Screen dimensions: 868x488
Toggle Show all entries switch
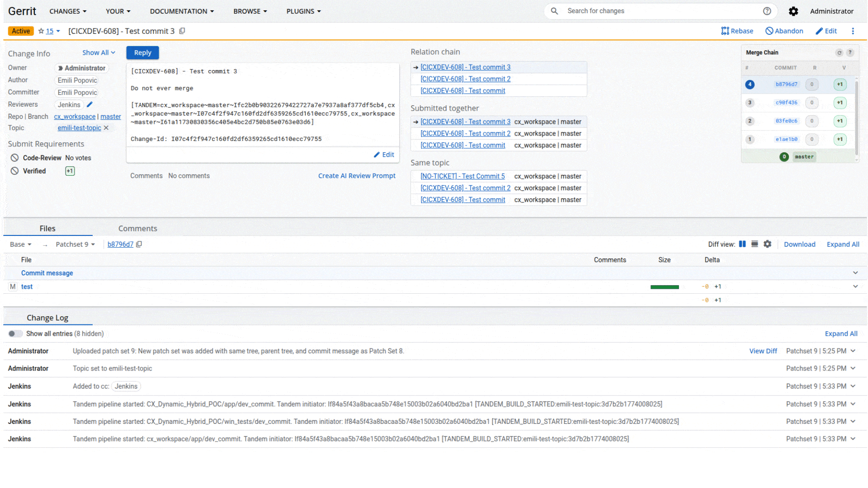[x=15, y=333]
